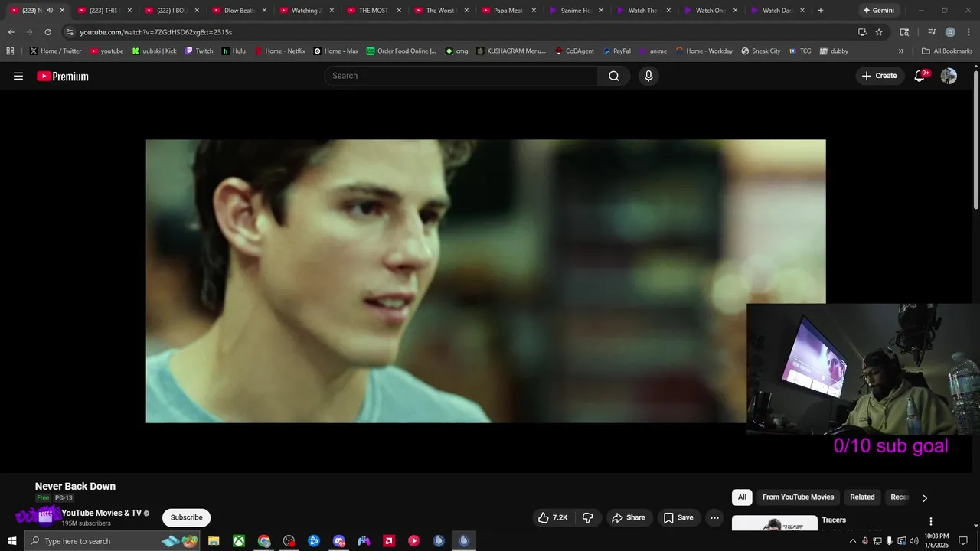Close the Watching tab
This screenshot has height=551, width=980.
click(x=332, y=11)
